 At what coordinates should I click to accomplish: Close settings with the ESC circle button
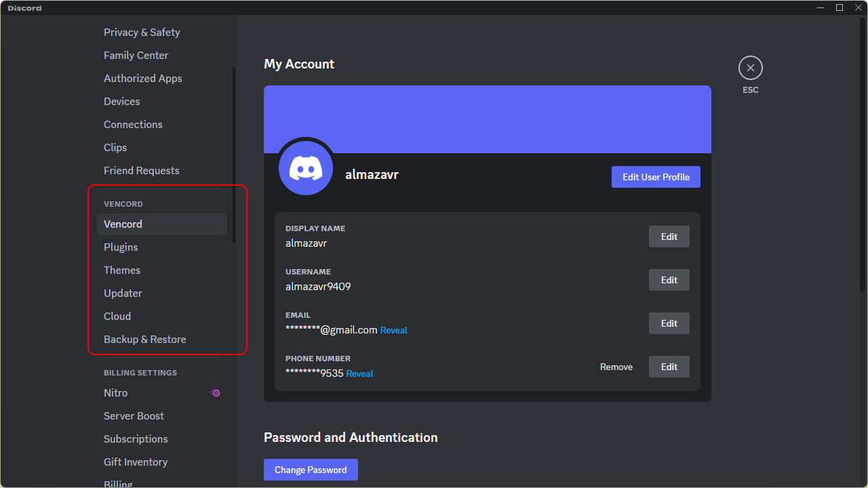[x=750, y=68]
